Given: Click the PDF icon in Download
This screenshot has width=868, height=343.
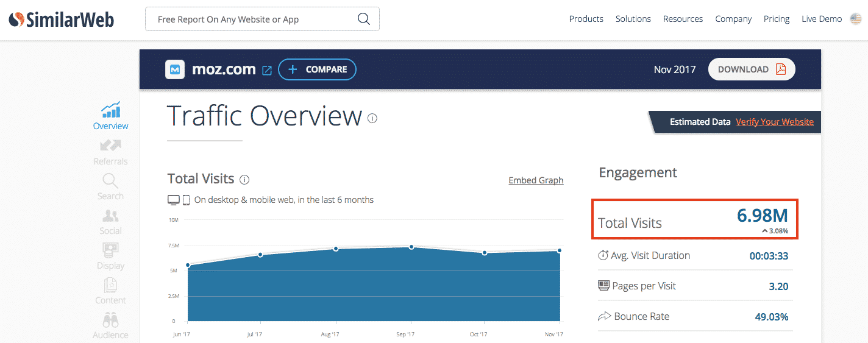Looking at the screenshot, I should [781, 69].
